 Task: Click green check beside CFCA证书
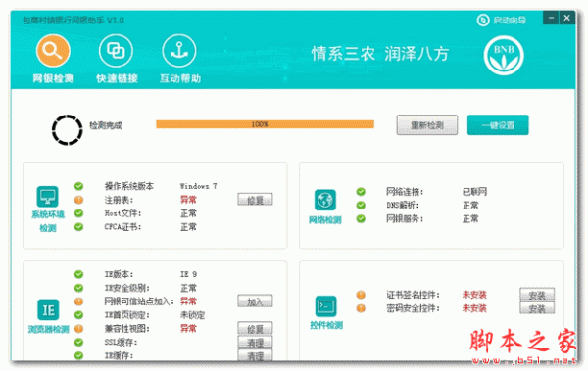click(78, 227)
